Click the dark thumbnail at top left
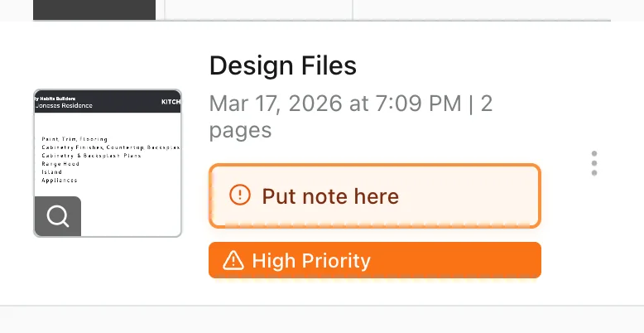 coord(94,9)
